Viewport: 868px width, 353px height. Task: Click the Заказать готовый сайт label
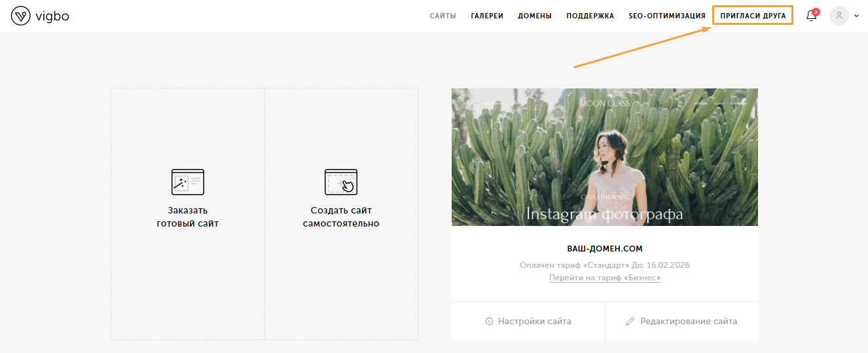click(188, 217)
